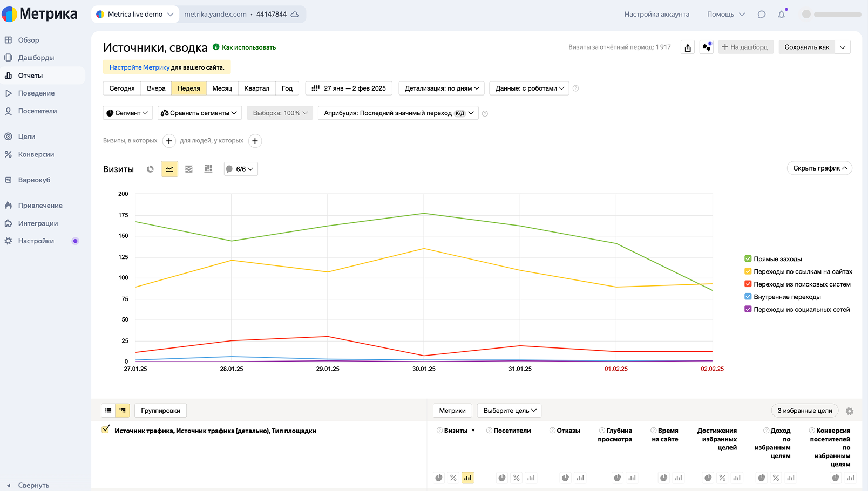Uncheck Прямые заходы legend checkbox
Screen dimensions: 868x491
point(748,259)
